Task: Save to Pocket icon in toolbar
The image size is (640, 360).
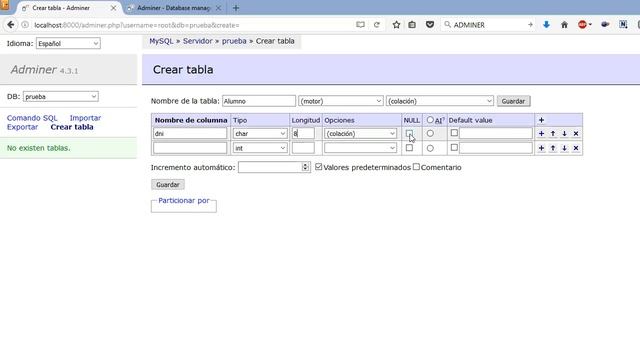Action: tap(430, 25)
